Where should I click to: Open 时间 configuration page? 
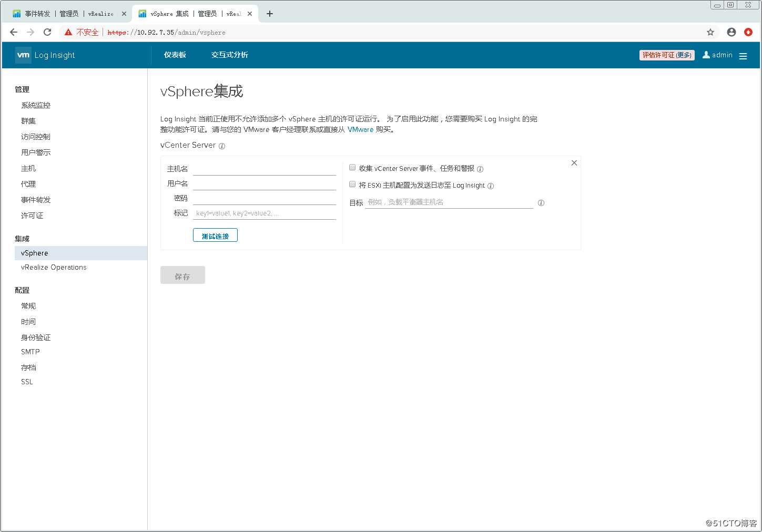28,322
